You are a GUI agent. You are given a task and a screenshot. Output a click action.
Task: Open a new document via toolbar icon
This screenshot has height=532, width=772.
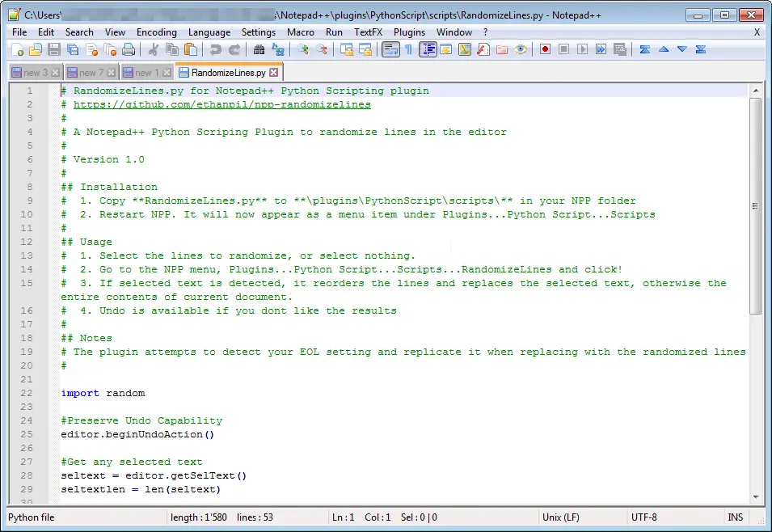coord(18,49)
